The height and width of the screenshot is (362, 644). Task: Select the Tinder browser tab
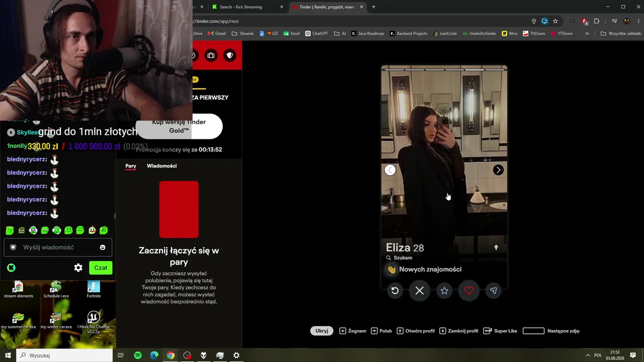pos(327,7)
